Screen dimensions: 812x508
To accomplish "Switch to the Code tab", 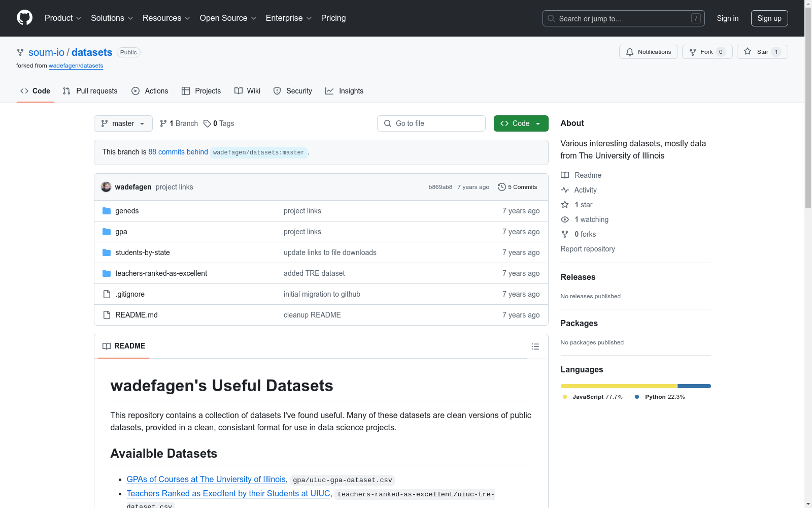I will 35,91.
